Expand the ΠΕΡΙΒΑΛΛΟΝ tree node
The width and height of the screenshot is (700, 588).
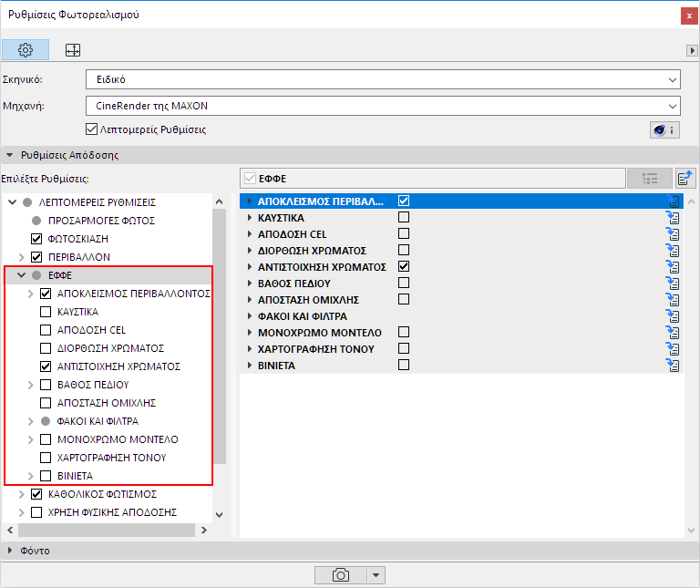coord(21,257)
